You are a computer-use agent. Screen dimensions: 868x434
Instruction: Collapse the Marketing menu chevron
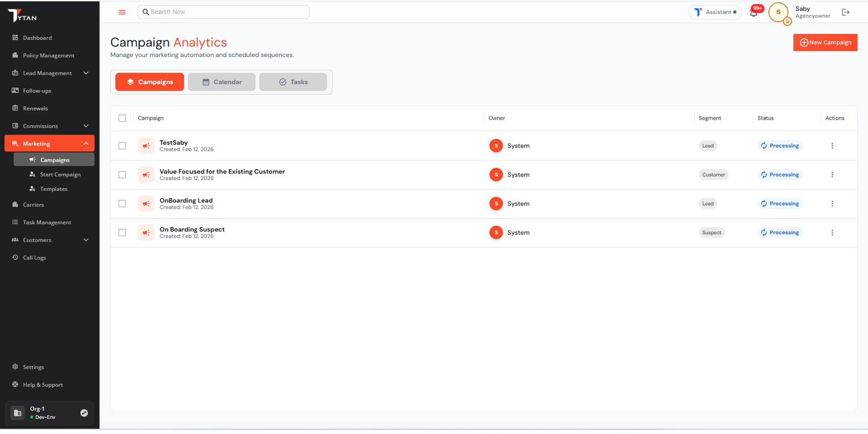(x=86, y=144)
